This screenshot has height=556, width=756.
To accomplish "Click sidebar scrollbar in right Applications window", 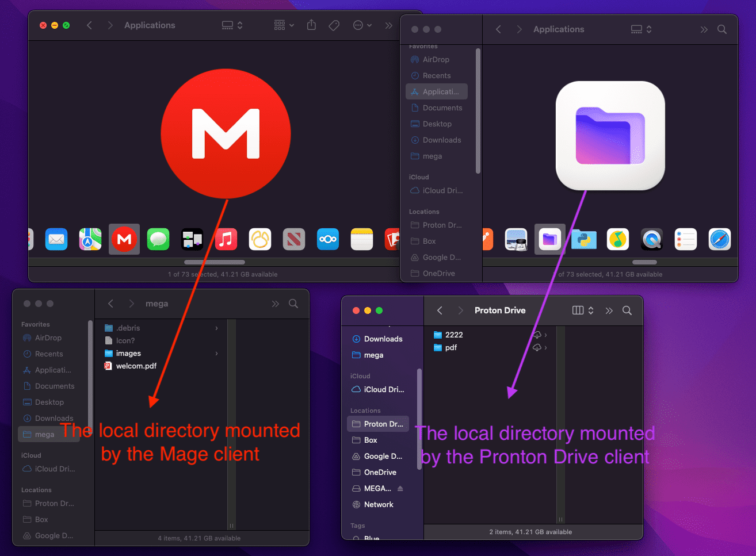I will tap(478, 111).
